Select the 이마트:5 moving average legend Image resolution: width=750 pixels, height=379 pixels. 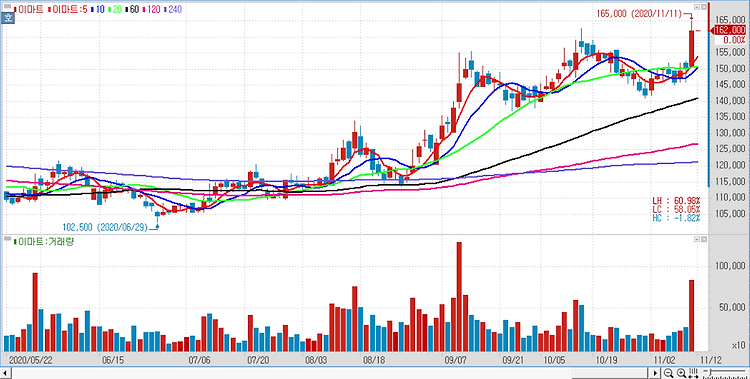click(67, 9)
